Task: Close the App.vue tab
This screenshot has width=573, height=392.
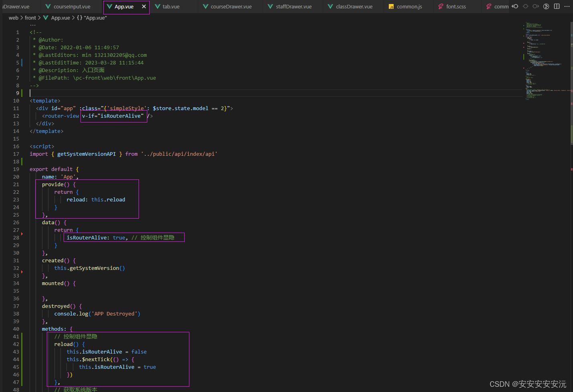Action: (144, 7)
